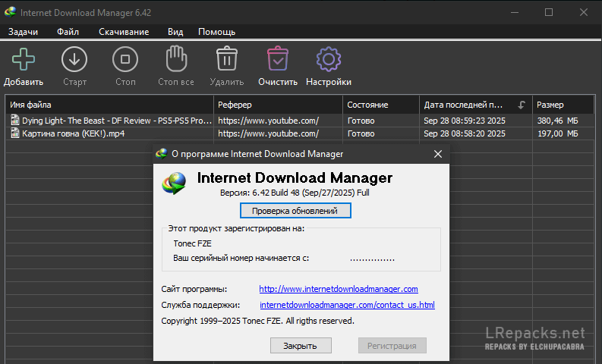Click the Удалить trash bin icon
The width and height of the screenshot is (602, 364).
coord(227,58)
